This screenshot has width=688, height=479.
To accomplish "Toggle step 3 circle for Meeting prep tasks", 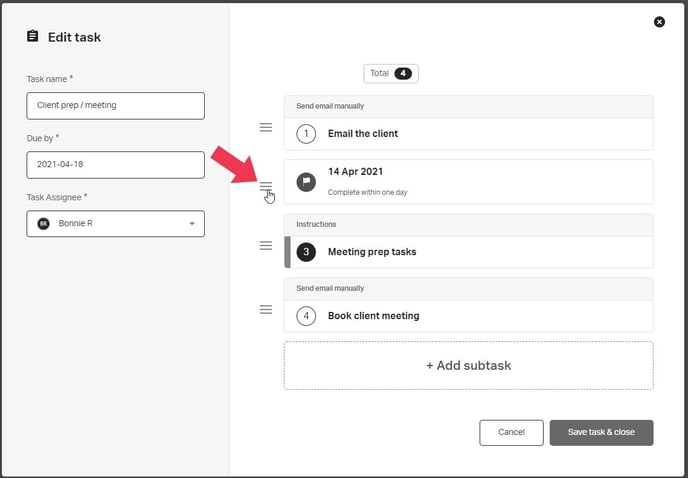I will [x=306, y=252].
